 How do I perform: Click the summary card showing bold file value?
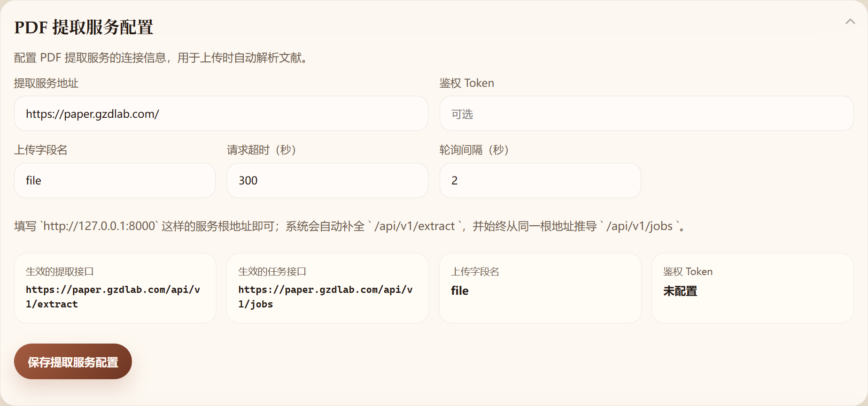click(540, 288)
